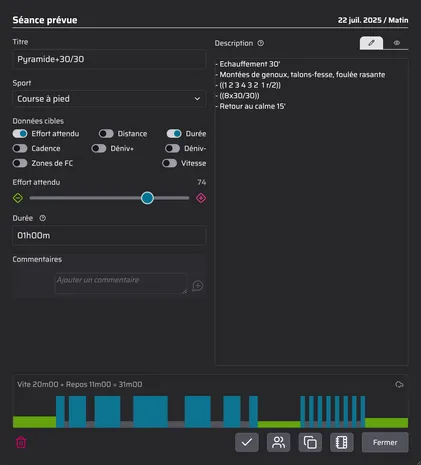Select the description pencil edit tab

point(371,43)
